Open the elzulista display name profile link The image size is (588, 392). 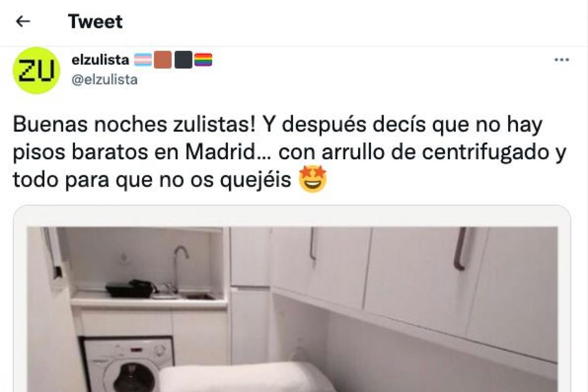(x=100, y=60)
